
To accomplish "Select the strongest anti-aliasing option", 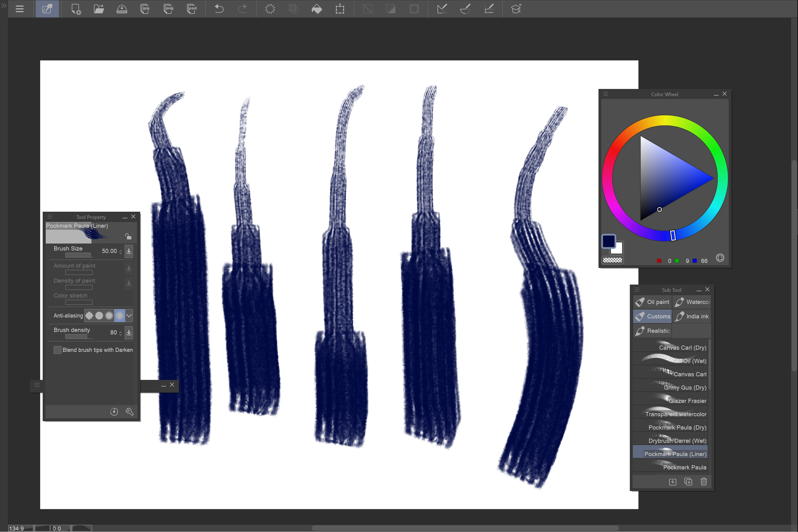I will coord(119,316).
